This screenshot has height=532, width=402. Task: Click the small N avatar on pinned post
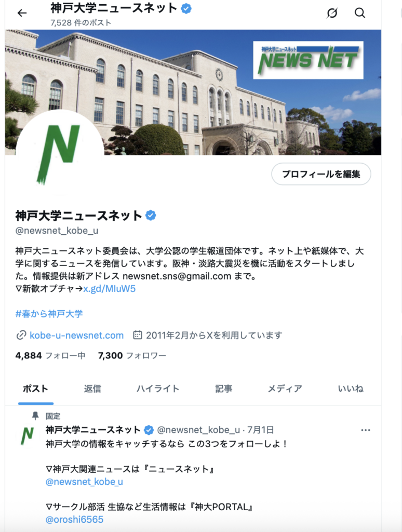(x=28, y=435)
